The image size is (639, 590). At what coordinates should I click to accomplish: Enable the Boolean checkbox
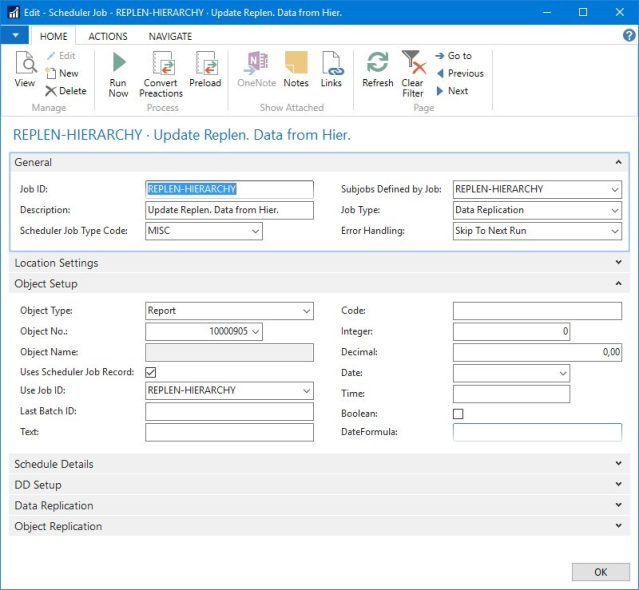coord(458,413)
